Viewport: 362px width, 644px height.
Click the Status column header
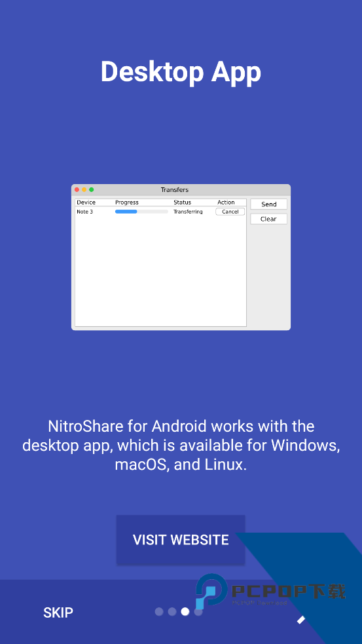tap(182, 202)
